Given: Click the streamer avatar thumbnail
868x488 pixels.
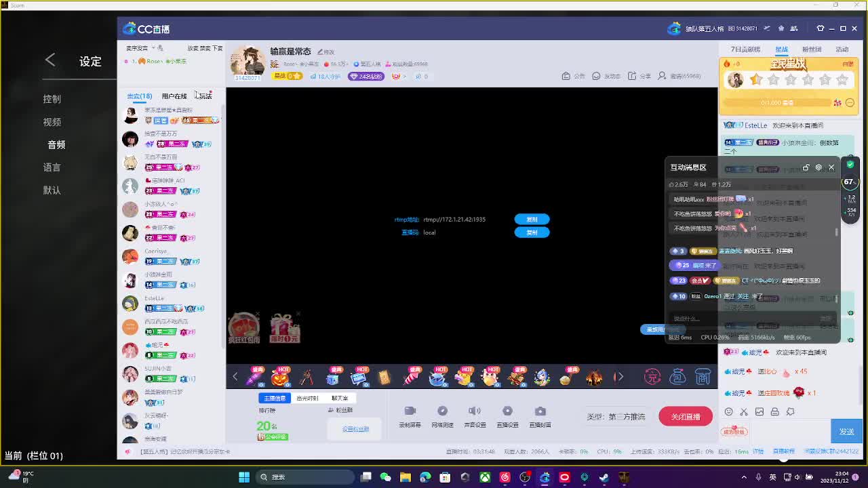Looking at the screenshot, I should [248, 62].
